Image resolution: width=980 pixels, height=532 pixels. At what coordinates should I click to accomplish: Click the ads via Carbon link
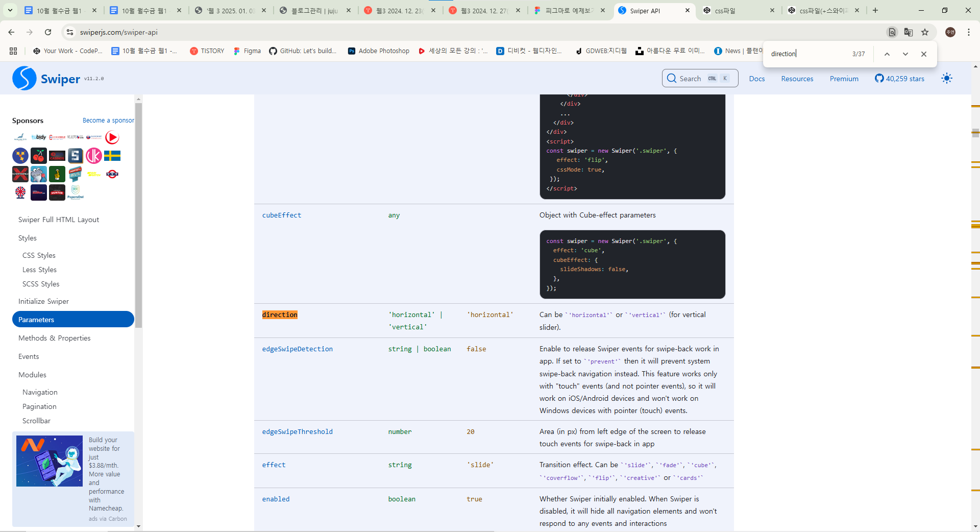click(x=108, y=519)
